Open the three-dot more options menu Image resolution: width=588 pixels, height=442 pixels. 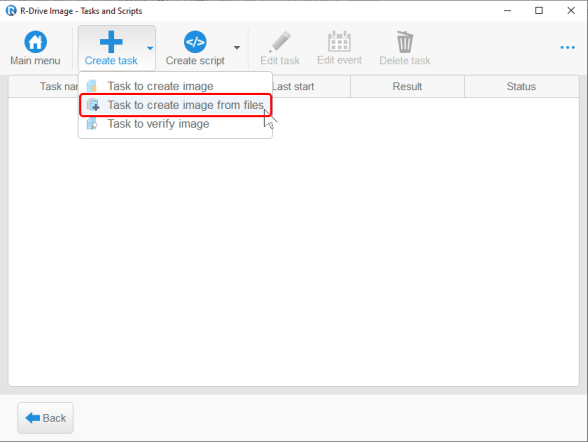pyautogui.click(x=567, y=48)
